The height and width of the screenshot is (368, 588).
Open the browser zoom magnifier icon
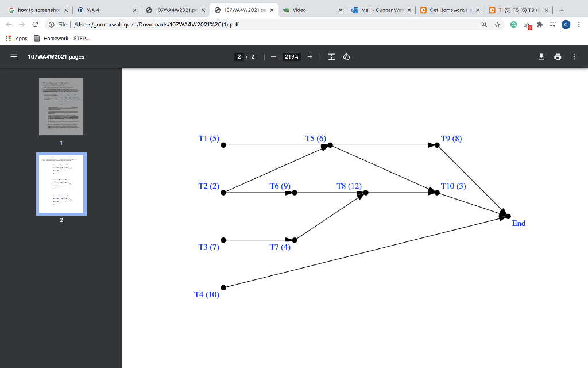point(484,24)
